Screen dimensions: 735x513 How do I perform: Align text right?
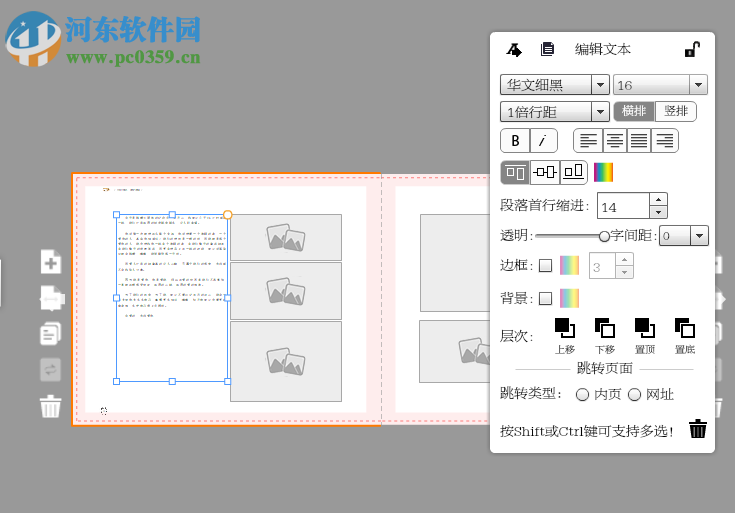(x=665, y=141)
